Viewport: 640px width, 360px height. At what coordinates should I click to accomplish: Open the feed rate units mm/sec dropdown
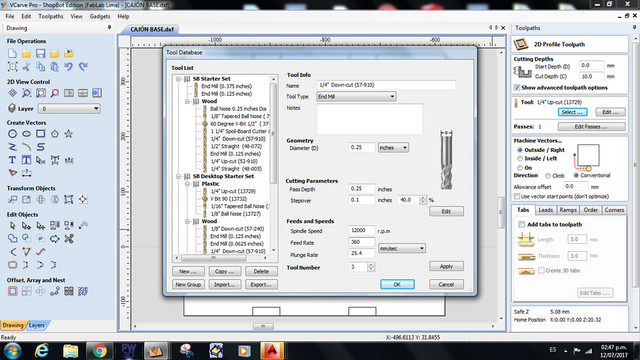(x=402, y=248)
